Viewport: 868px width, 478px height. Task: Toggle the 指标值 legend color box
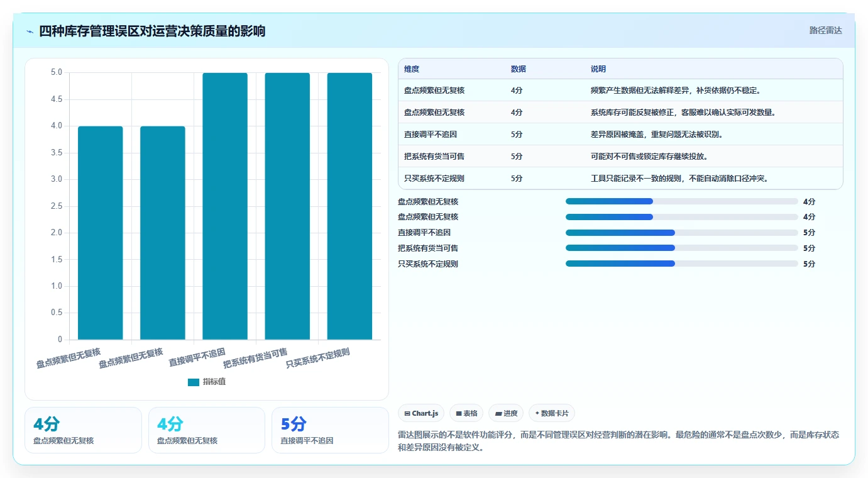(x=194, y=382)
